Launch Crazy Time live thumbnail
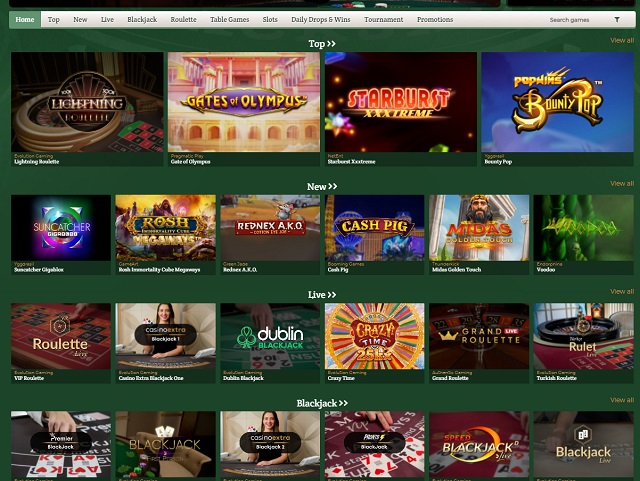This screenshot has width=640, height=481. 375,336
